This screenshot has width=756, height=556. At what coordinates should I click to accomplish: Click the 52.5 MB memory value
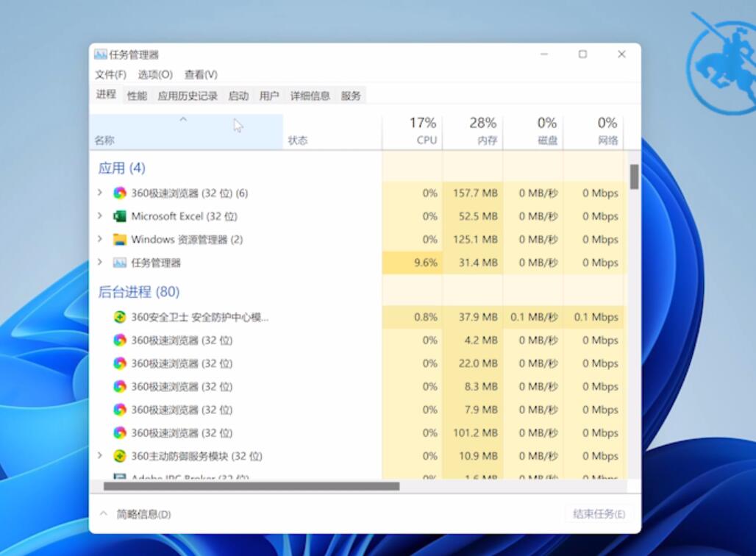[478, 216]
